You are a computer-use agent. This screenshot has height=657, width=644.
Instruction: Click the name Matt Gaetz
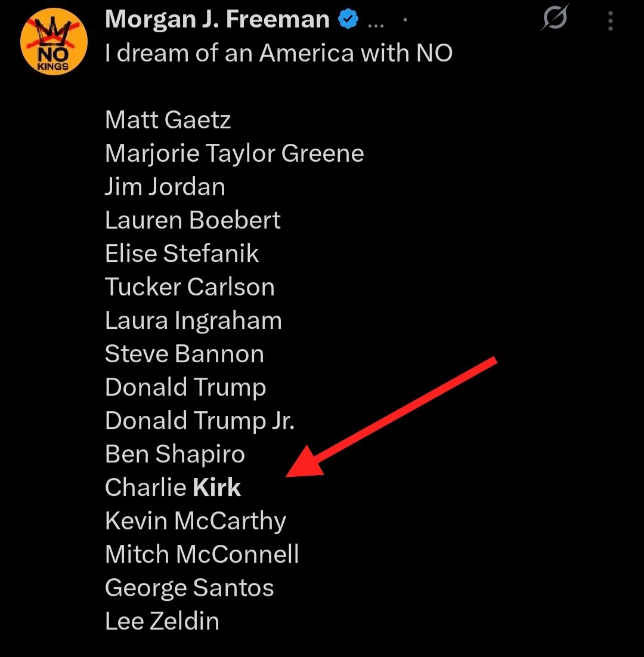[168, 120]
